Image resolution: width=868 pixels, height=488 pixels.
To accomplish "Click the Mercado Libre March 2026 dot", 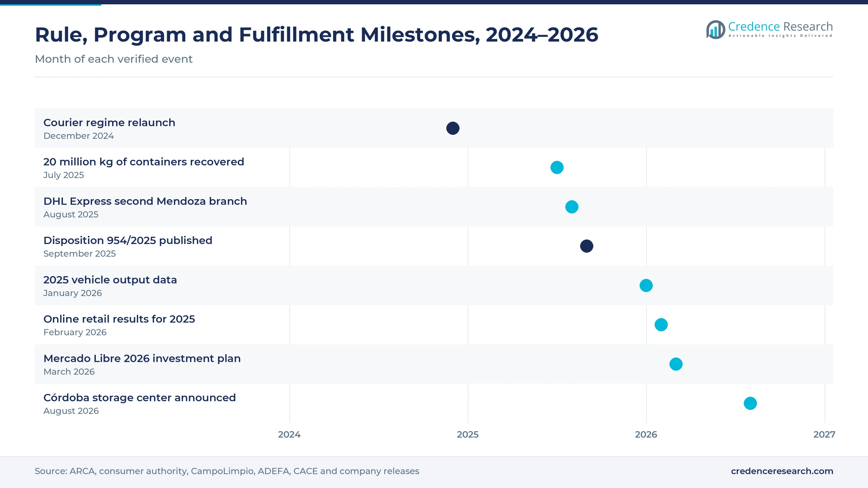I will point(676,364).
